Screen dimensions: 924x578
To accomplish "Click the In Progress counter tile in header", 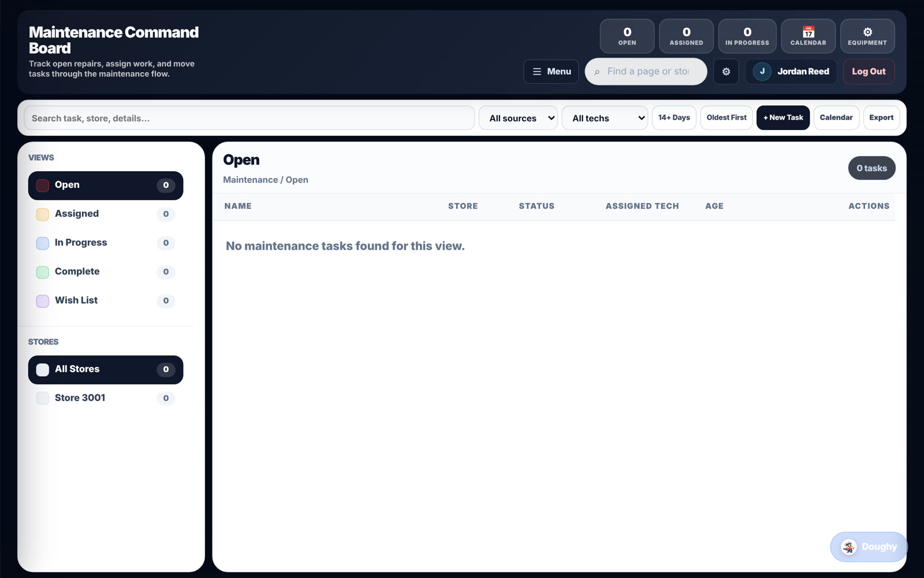I will click(x=747, y=36).
